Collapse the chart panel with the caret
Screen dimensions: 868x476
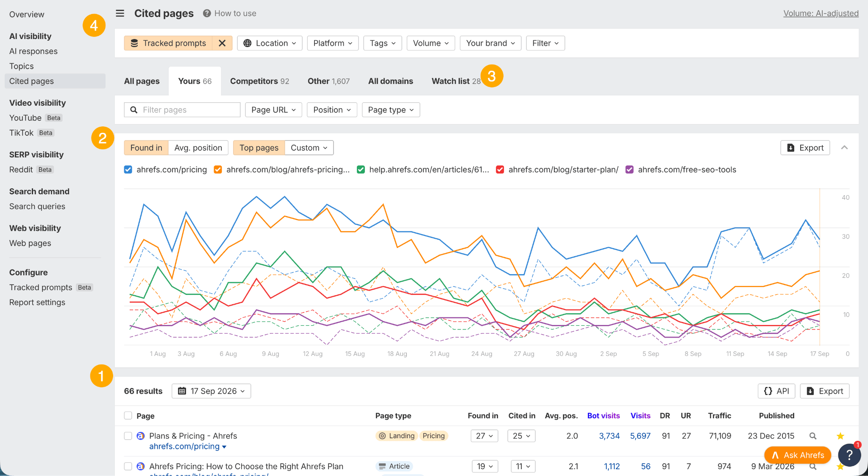tap(844, 148)
